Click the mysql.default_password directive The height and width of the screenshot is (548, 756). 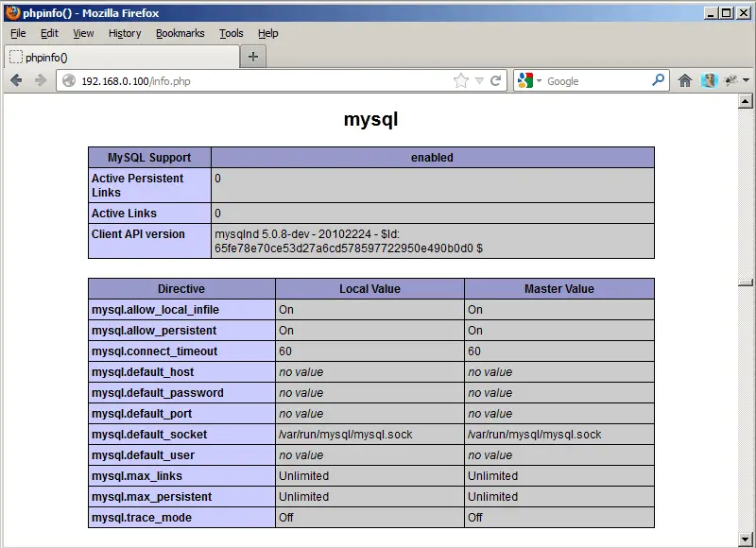coord(158,393)
